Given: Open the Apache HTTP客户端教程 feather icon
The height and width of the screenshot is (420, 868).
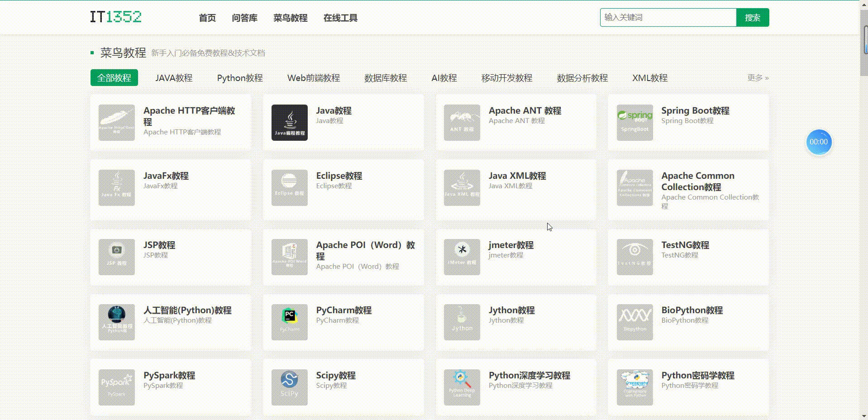Looking at the screenshot, I should point(117,123).
